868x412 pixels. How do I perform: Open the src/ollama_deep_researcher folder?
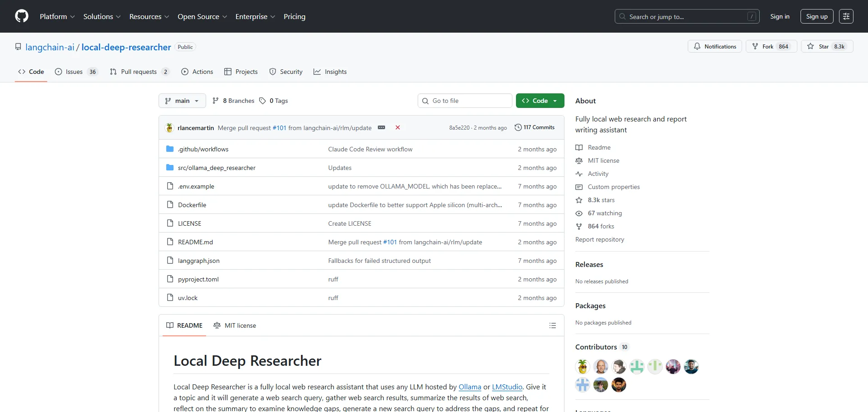[x=217, y=168]
